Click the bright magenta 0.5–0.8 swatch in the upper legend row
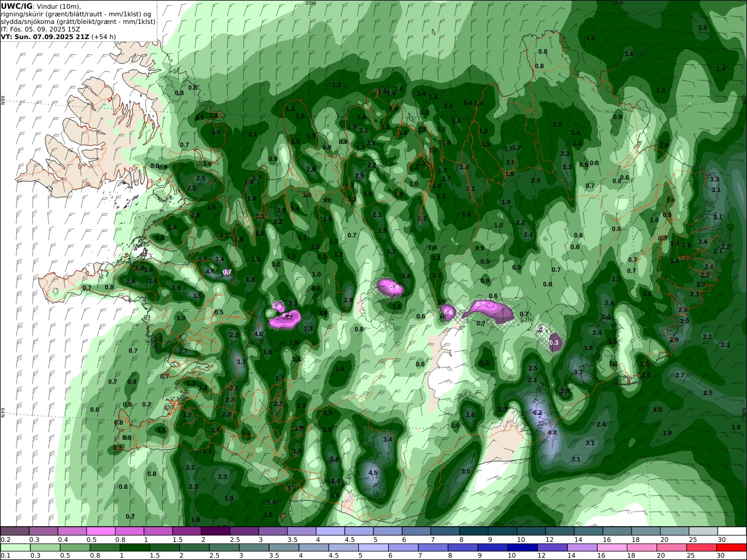Viewport: 747px width, 560px height. [x=101, y=531]
